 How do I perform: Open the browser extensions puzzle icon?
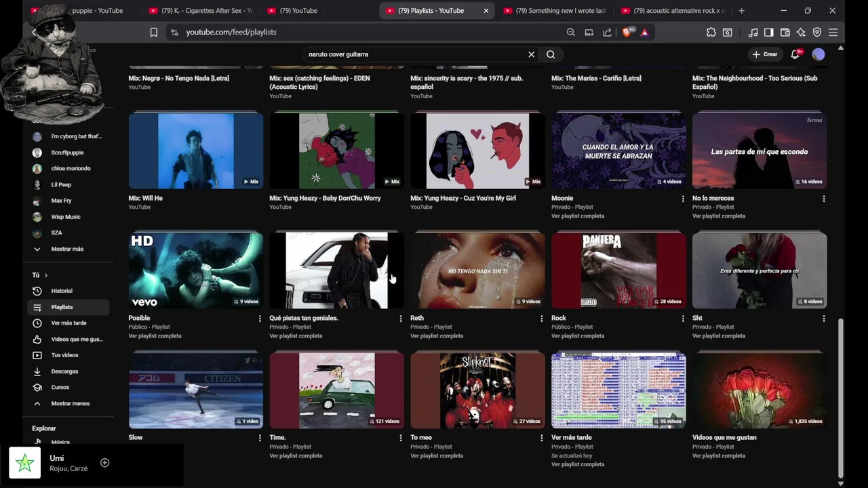click(x=711, y=32)
